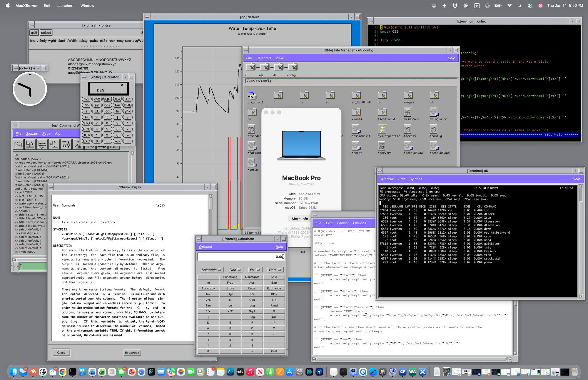Open the Window menu in Terminal u5
588x380 pixels.
click(x=387, y=179)
